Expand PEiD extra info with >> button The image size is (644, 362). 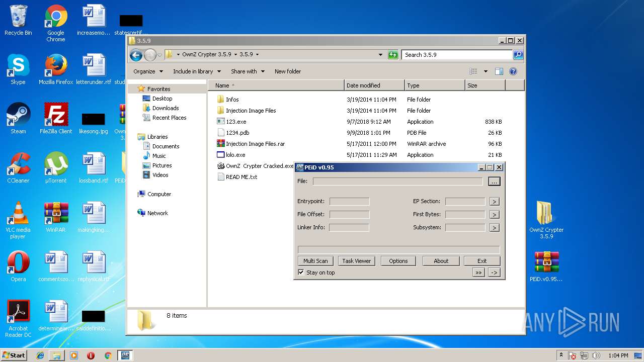tap(478, 273)
